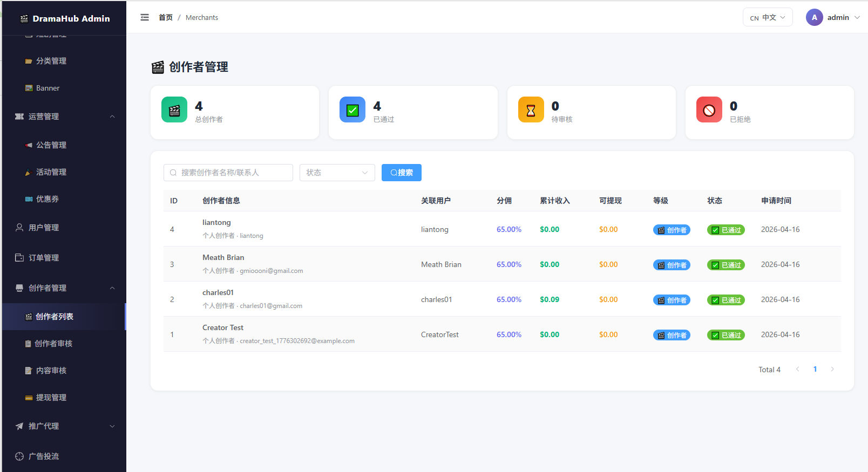The width and height of the screenshot is (868, 472).
Task: Focus the creator name search field
Action: point(228,173)
